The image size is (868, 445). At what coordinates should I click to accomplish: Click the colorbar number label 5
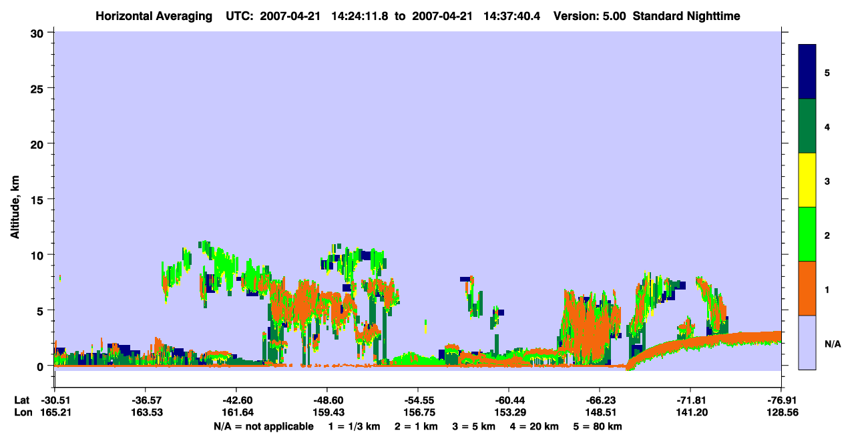click(x=827, y=72)
